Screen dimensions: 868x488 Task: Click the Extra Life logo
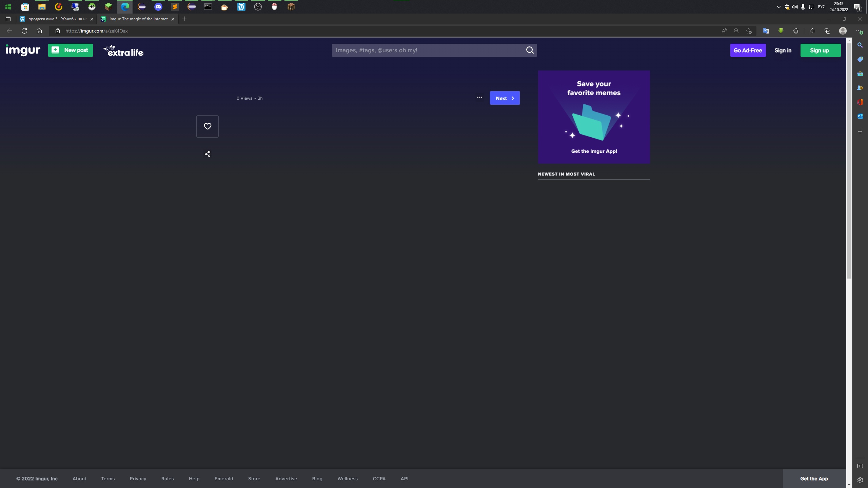coord(123,51)
